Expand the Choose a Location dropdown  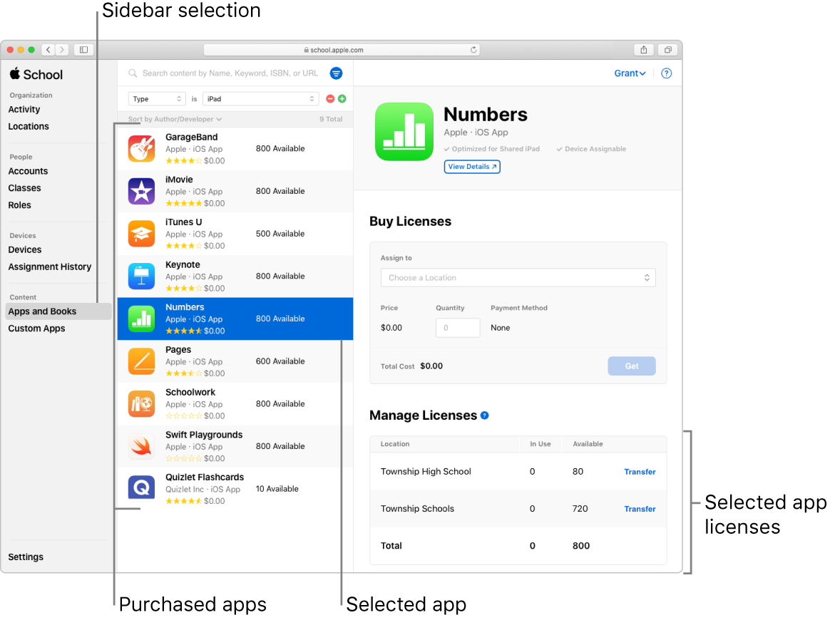coord(518,278)
